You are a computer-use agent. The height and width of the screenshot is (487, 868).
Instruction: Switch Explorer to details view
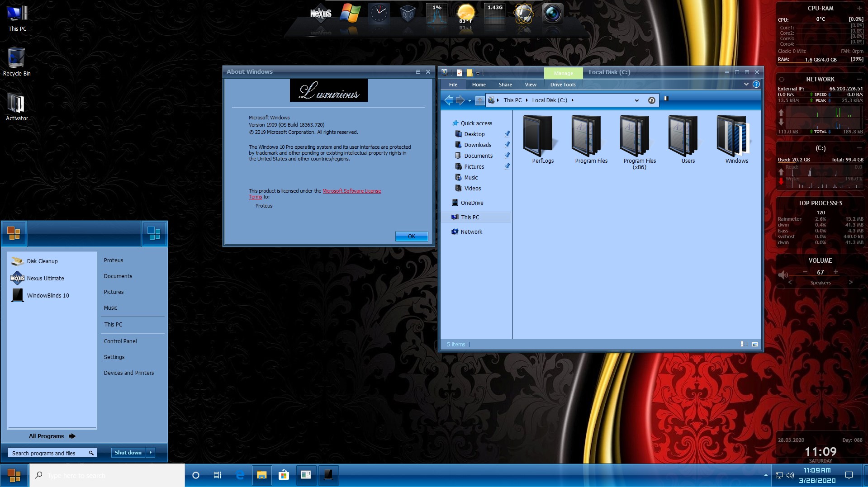[x=744, y=344]
